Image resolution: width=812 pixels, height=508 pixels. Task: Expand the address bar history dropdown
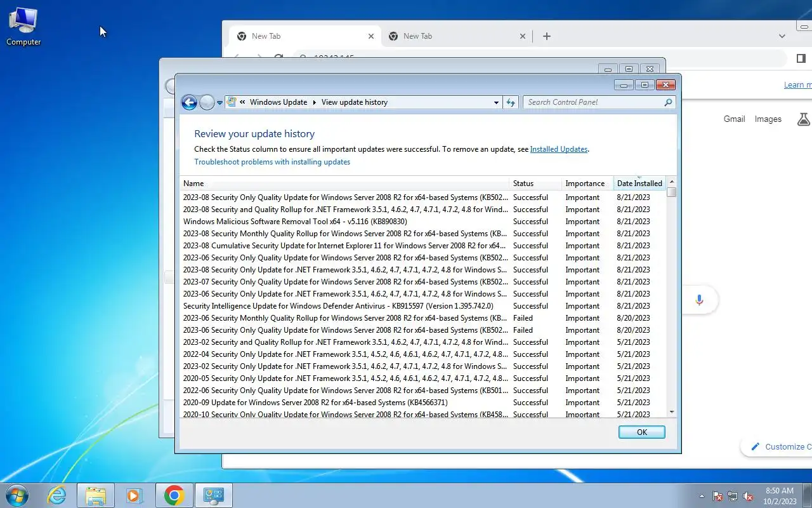[x=496, y=102]
